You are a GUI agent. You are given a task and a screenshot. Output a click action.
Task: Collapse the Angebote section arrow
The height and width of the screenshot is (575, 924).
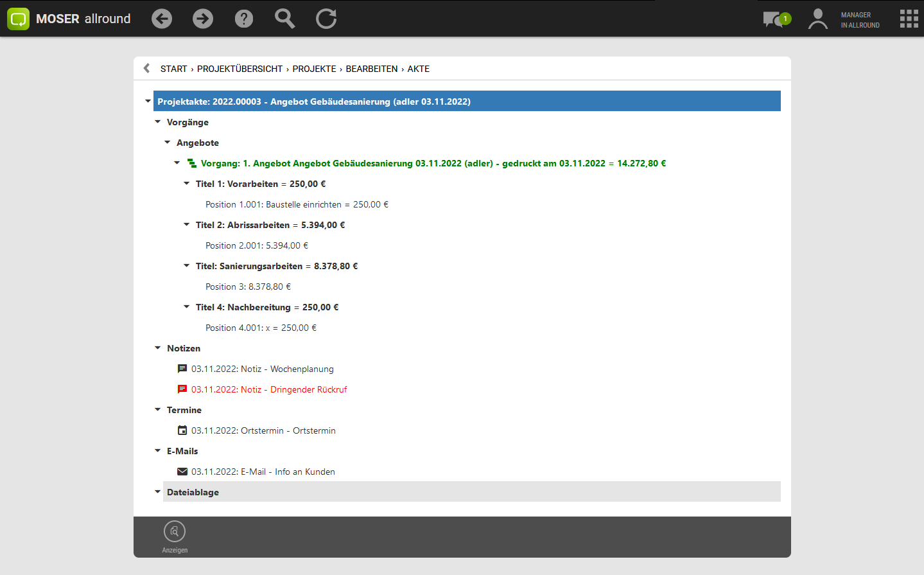[168, 143]
